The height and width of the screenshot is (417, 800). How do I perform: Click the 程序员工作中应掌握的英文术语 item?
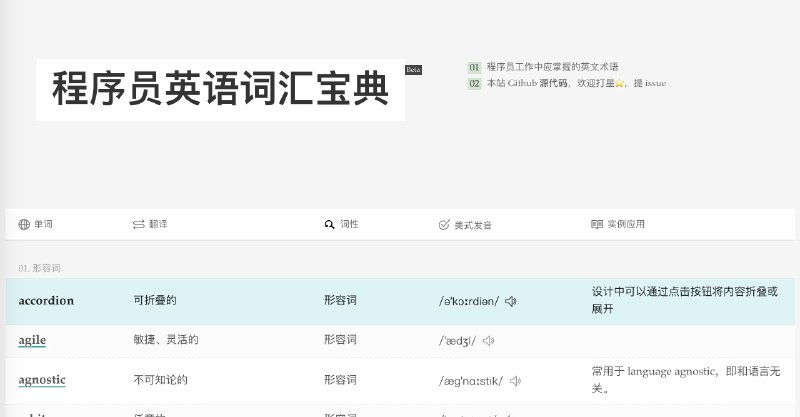click(x=552, y=67)
